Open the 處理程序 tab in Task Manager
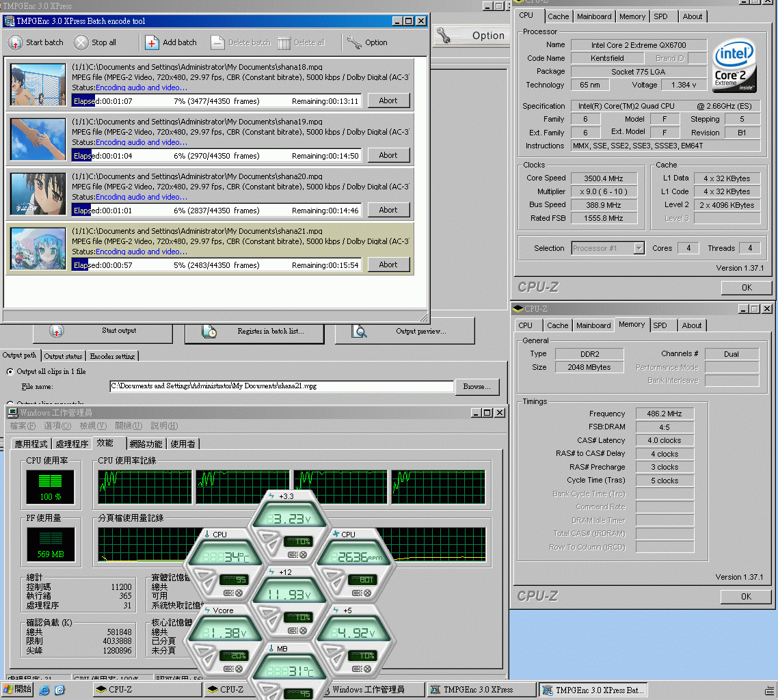Viewport: 778px width, 700px height. pos(72,444)
